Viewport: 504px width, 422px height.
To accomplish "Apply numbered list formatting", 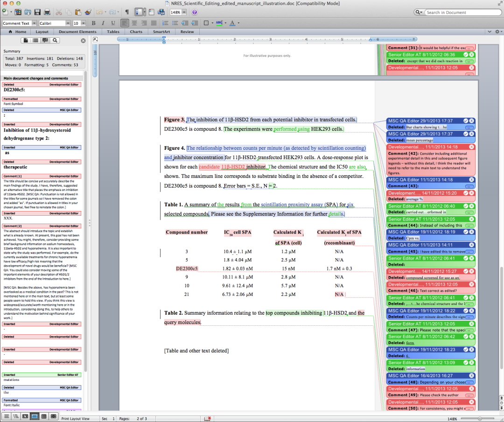I will 165,23.
